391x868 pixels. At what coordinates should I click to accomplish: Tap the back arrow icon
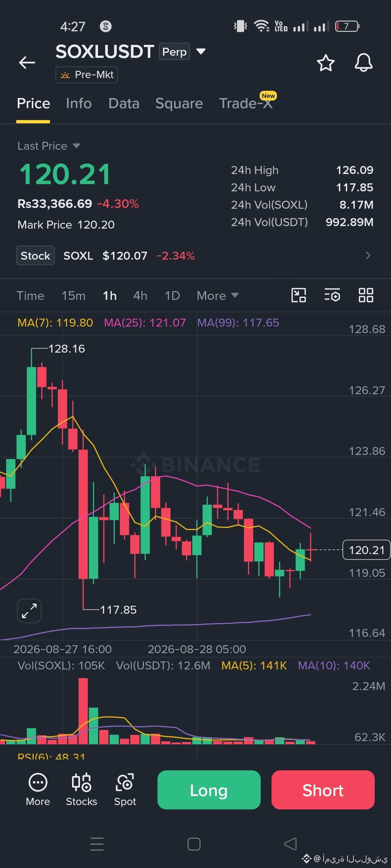pyautogui.click(x=27, y=63)
